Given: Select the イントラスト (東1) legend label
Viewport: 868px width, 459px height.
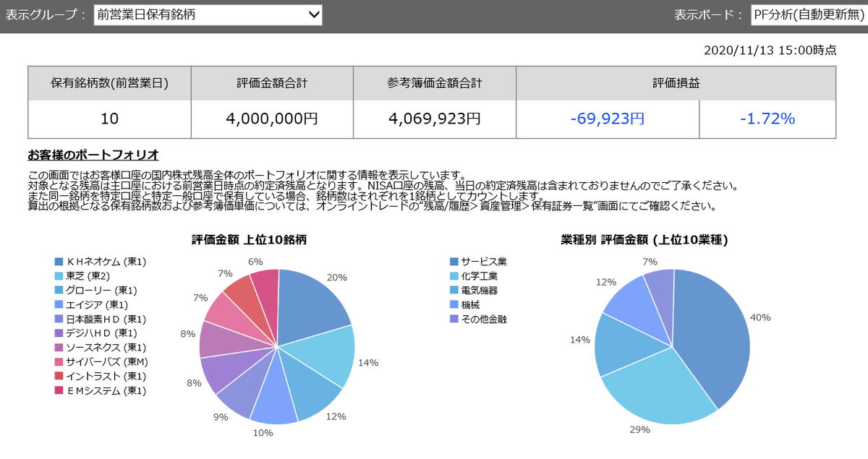Looking at the screenshot, I should point(106,377).
